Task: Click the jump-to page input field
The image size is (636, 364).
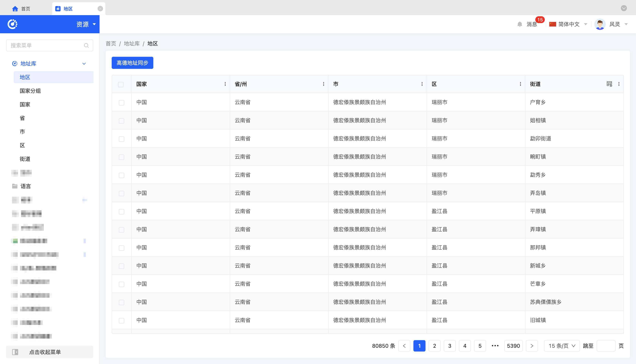Action: (606, 346)
